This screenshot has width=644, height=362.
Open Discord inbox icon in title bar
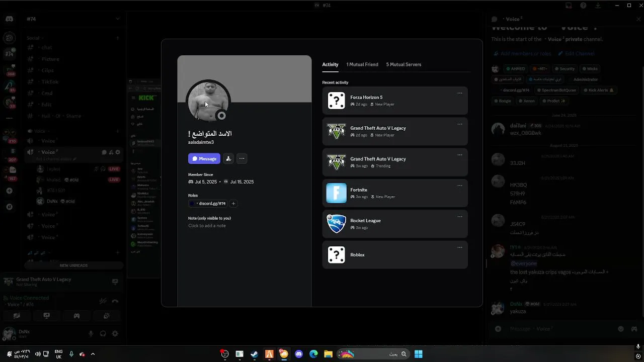569,5
